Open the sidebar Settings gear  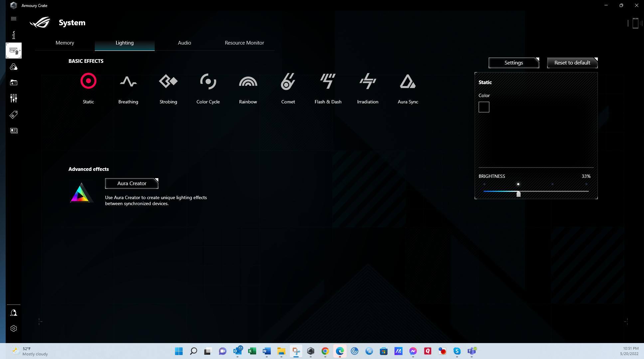(14, 328)
